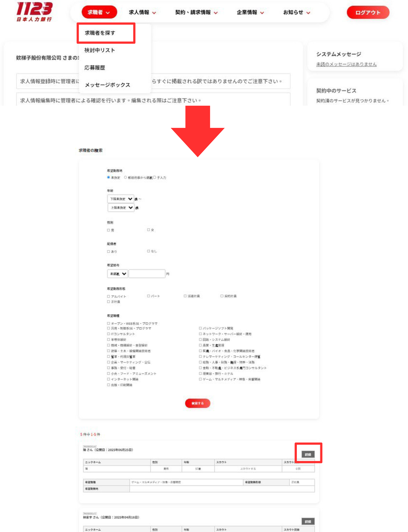Screen dimensions: 408x532
Task: Click chevron icon beside 企業情報
Action: (262, 13)
